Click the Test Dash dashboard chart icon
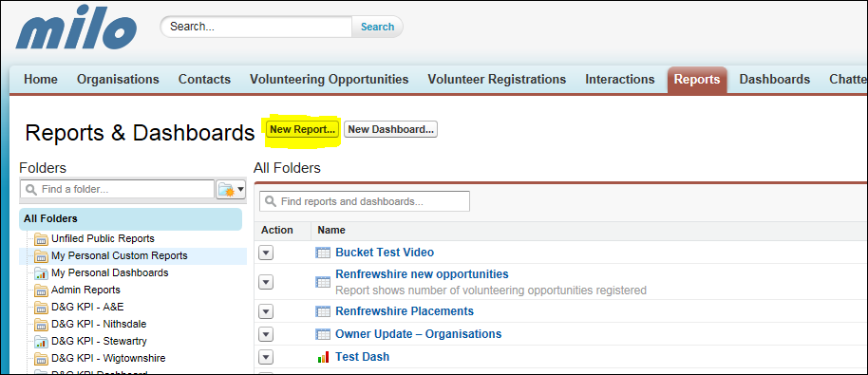 pos(323,357)
